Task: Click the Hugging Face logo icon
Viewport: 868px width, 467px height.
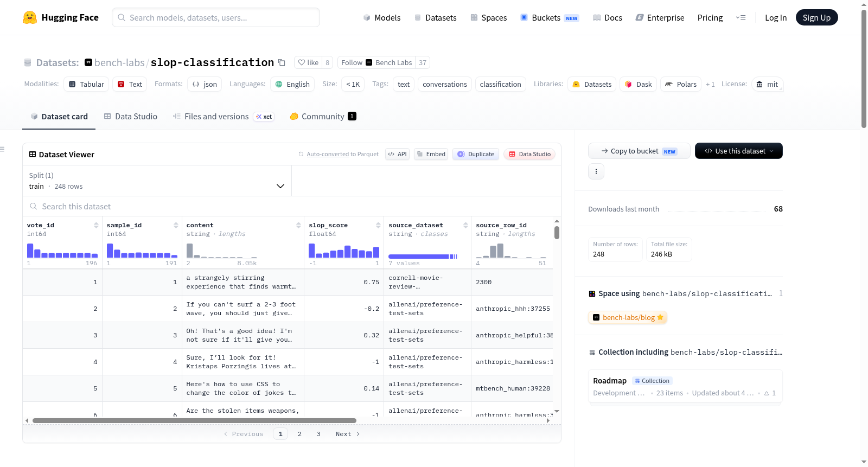Action: [x=30, y=17]
